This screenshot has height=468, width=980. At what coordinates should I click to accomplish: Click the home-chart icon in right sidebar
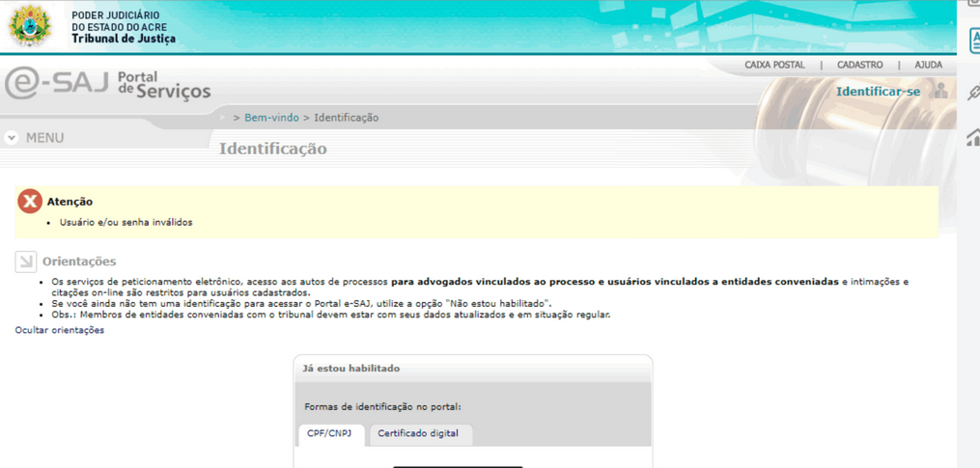coord(973,139)
